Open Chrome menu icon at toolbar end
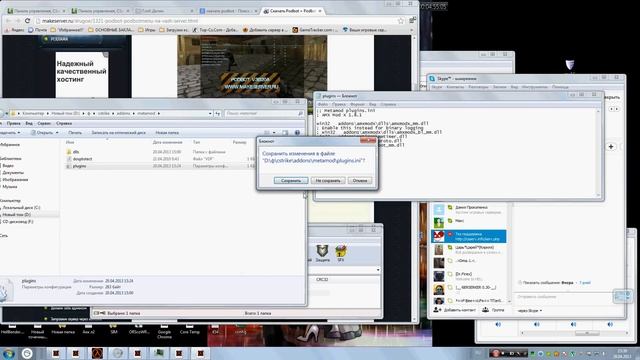 coord(412,20)
